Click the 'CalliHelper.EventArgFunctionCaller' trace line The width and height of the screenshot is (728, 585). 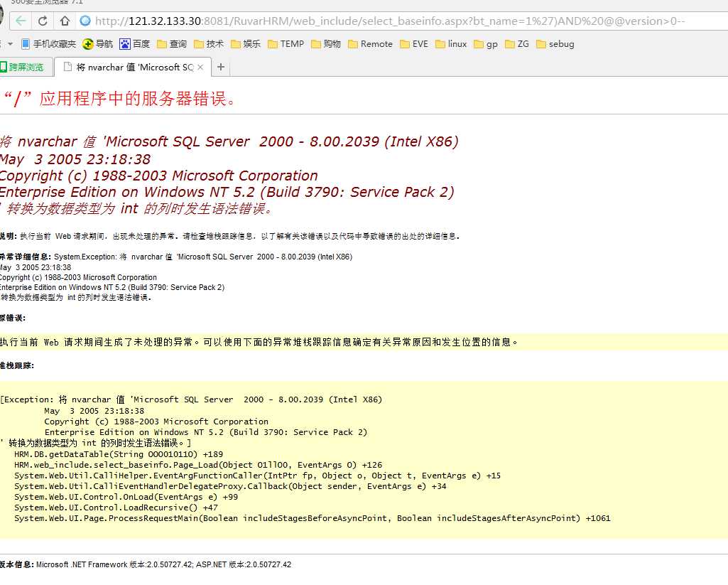pyautogui.click(x=257, y=476)
